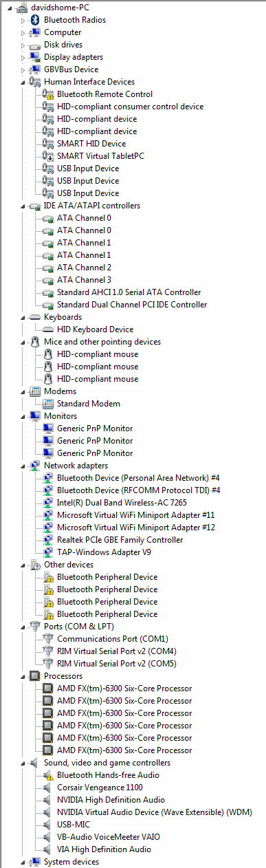Select HID-compliant consumer control device
Screen dimensions: 266x868
(x=130, y=107)
